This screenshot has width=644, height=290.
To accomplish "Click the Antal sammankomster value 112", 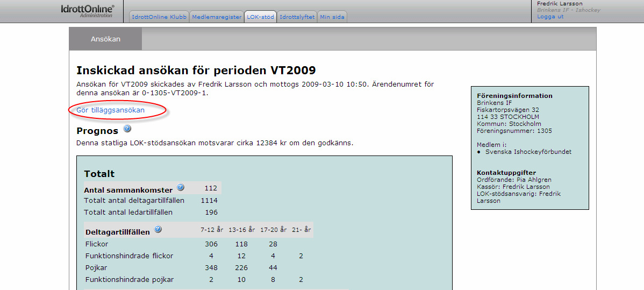I will (x=211, y=188).
